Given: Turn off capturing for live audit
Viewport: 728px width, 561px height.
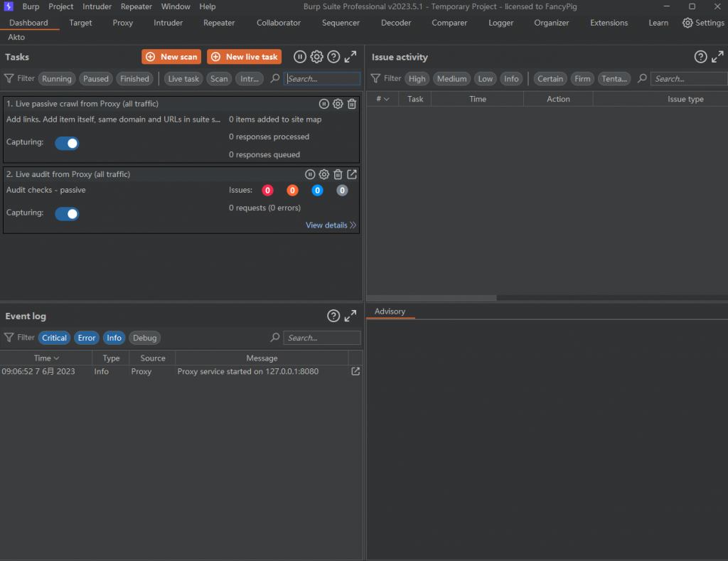Looking at the screenshot, I should [67, 214].
